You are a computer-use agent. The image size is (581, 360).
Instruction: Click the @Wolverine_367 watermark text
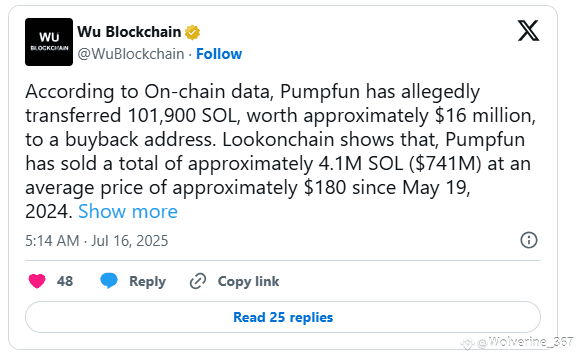[x=525, y=342]
